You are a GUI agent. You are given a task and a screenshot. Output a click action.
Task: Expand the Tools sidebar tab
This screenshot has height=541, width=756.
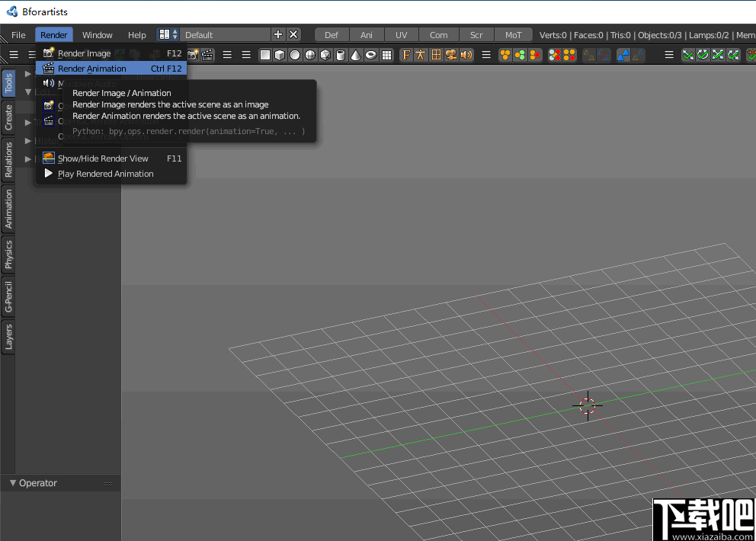(x=8, y=82)
